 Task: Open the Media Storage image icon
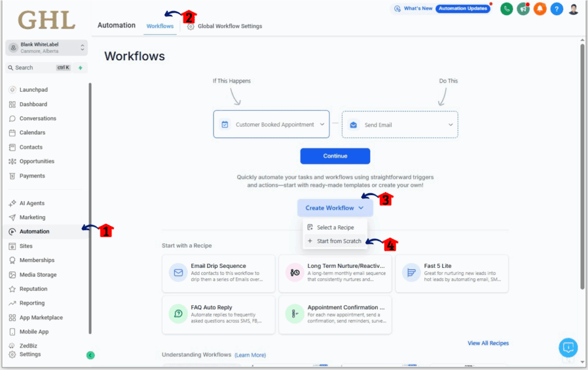point(13,275)
